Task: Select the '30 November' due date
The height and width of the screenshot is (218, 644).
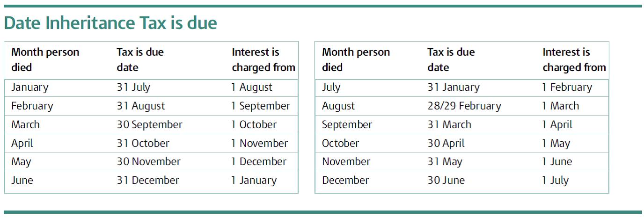Action: coord(148,162)
